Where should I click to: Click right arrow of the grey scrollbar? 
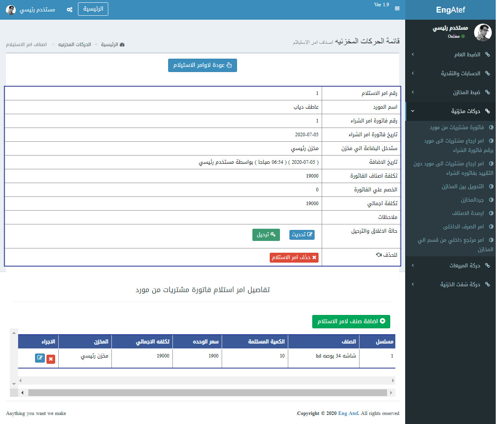point(391,393)
